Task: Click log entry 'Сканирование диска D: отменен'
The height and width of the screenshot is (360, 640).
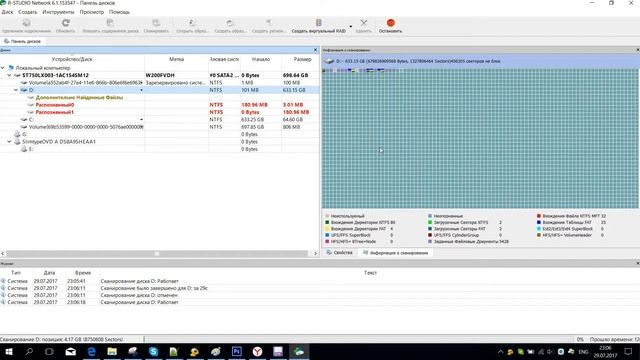Action: tap(139, 295)
